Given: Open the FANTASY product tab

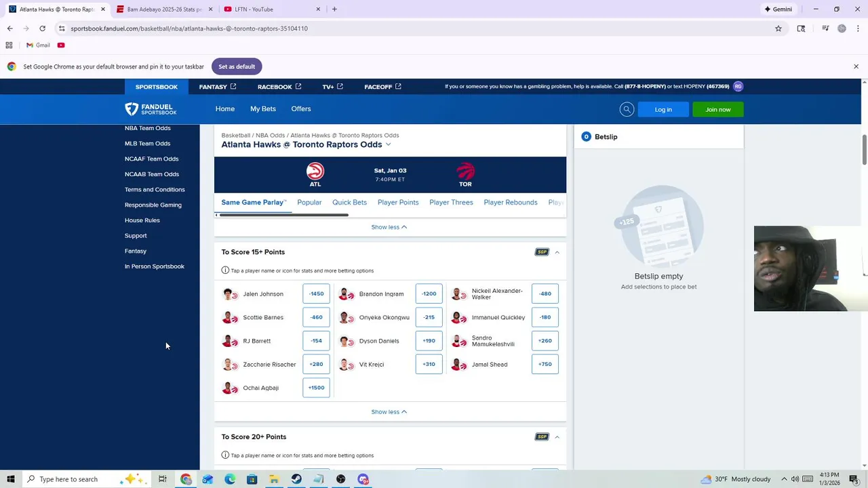Looking at the screenshot, I should click(x=218, y=87).
